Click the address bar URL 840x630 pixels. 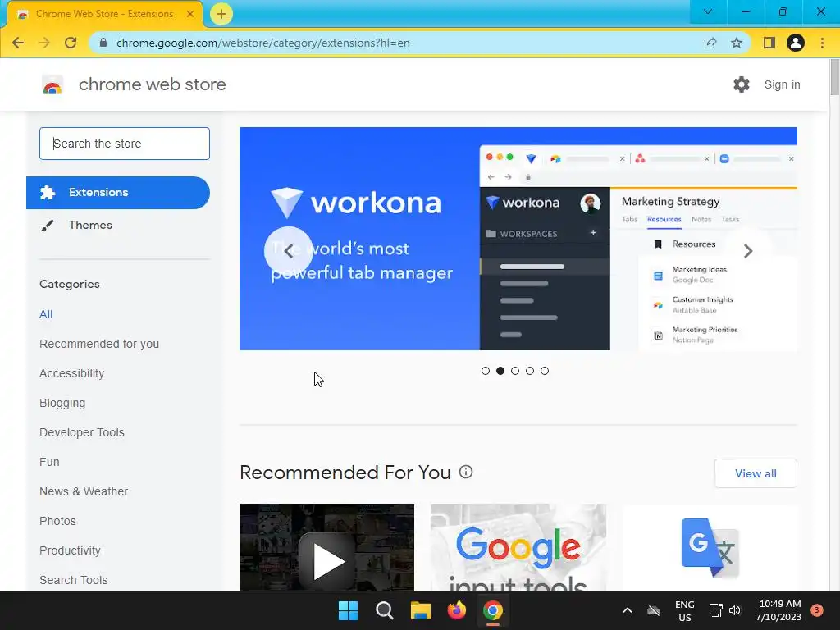[262, 43]
